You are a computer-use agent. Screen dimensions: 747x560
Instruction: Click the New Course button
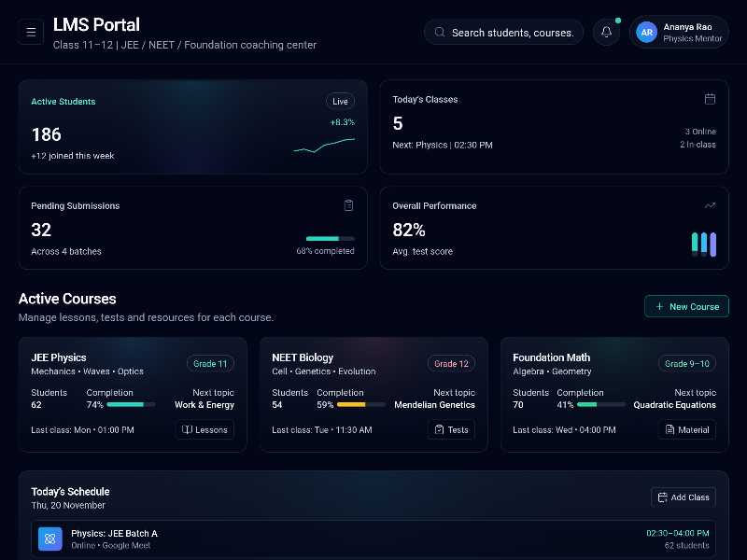(x=686, y=306)
